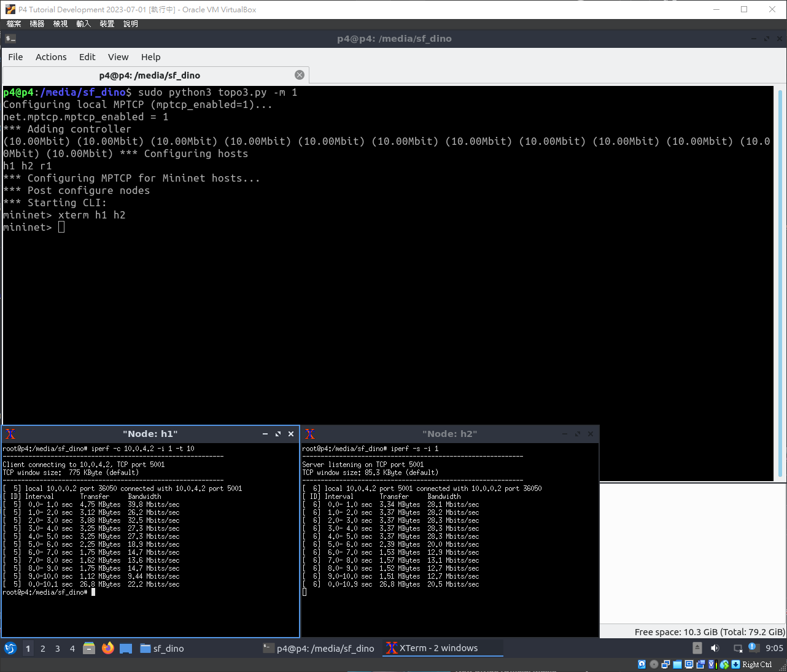Open the 機器 menu in VirtualBox
The image size is (787, 672).
[x=37, y=24]
